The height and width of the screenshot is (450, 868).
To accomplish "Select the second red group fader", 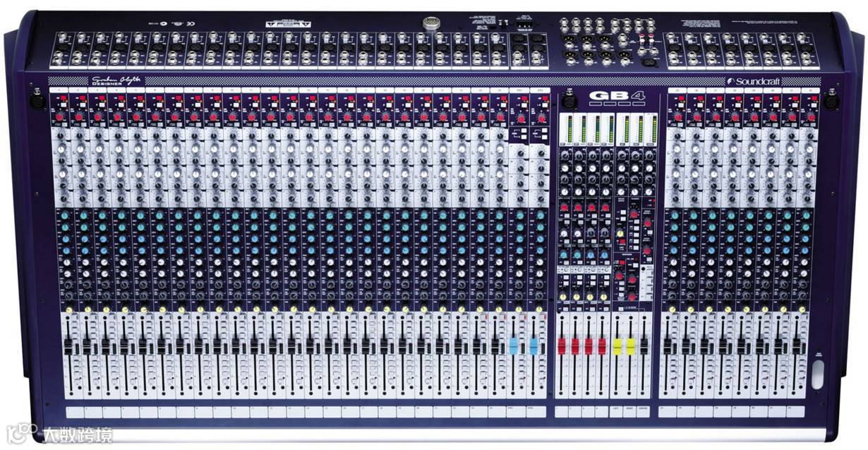I will (575, 346).
